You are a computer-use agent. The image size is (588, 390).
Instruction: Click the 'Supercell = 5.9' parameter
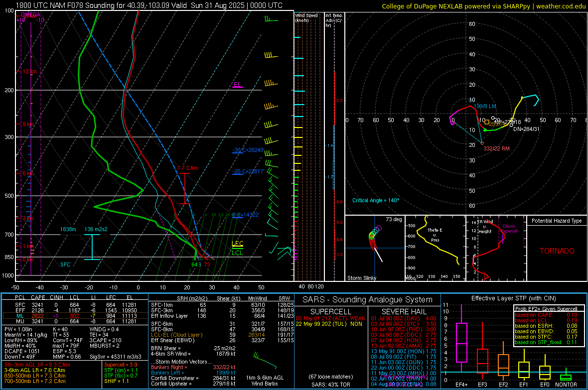pyautogui.click(x=121, y=365)
